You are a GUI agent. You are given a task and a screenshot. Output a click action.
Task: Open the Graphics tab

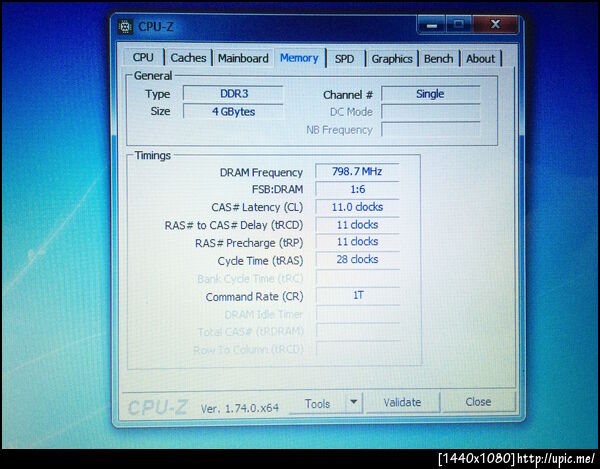(392, 59)
